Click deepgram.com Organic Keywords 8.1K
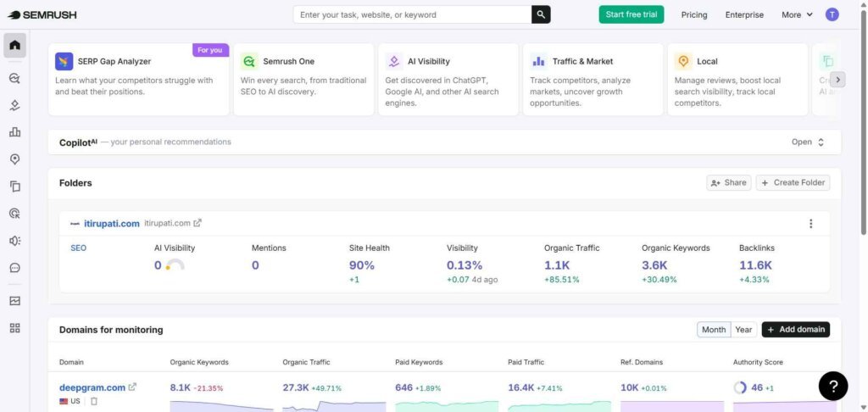Image resolution: width=868 pixels, height=412 pixels. (180, 387)
